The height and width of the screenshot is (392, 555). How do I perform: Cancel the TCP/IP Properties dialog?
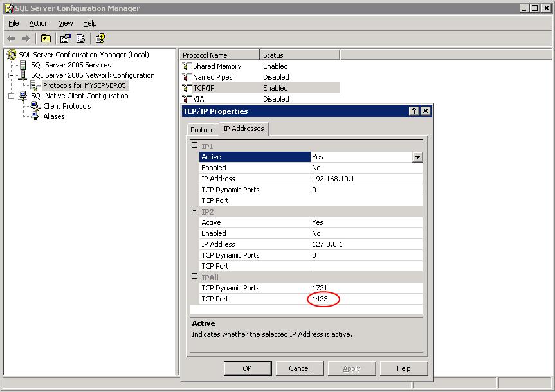click(x=299, y=368)
